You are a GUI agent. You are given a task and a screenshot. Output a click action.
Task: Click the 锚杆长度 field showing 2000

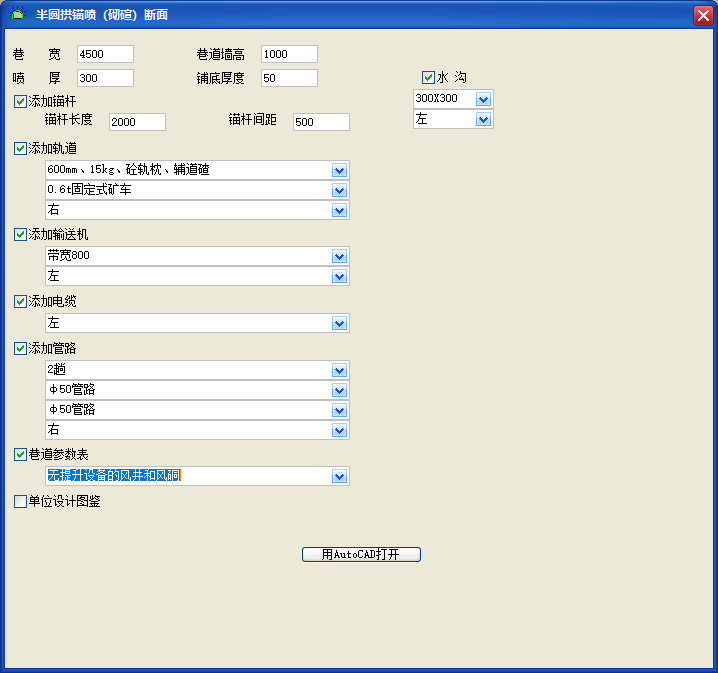coord(137,122)
